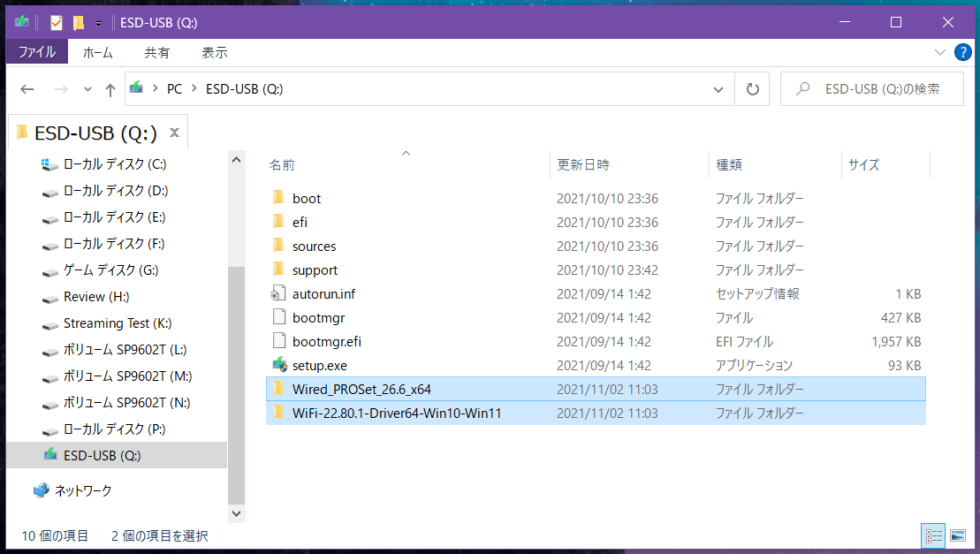980x554 pixels.
Task: Click the Up one level arrow
Action: click(110, 89)
